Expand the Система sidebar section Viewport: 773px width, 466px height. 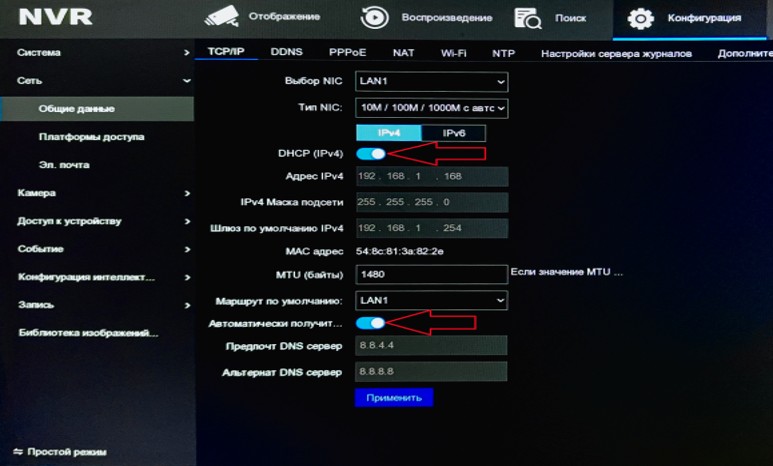click(x=97, y=52)
